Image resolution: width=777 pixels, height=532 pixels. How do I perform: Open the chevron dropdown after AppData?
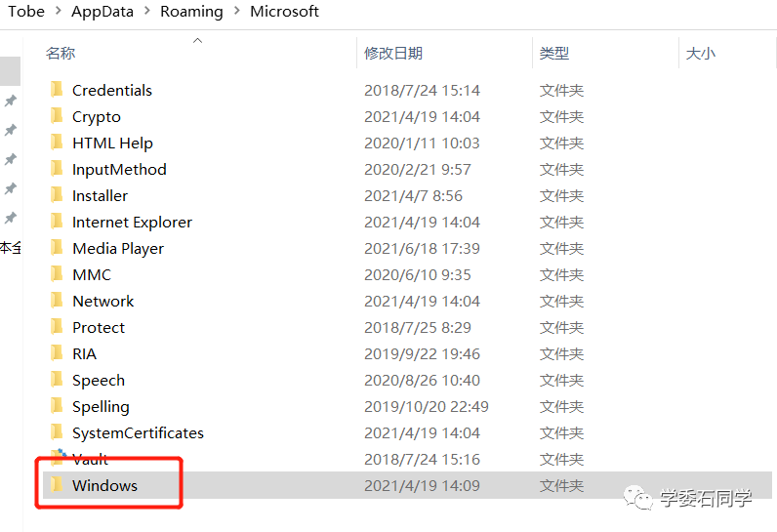click(147, 11)
